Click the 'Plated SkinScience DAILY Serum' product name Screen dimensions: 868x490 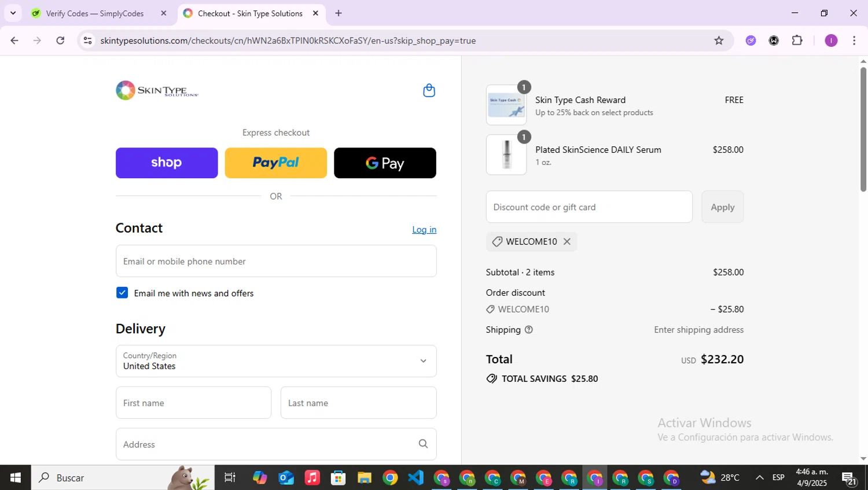[x=598, y=149]
